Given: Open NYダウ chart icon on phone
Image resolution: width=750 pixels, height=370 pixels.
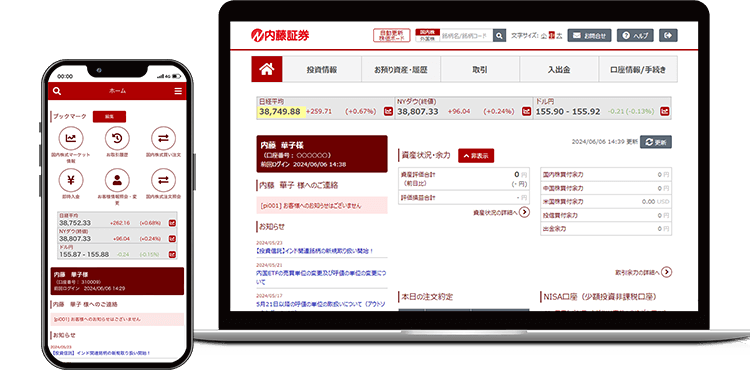Looking at the screenshot, I should [x=172, y=238].
